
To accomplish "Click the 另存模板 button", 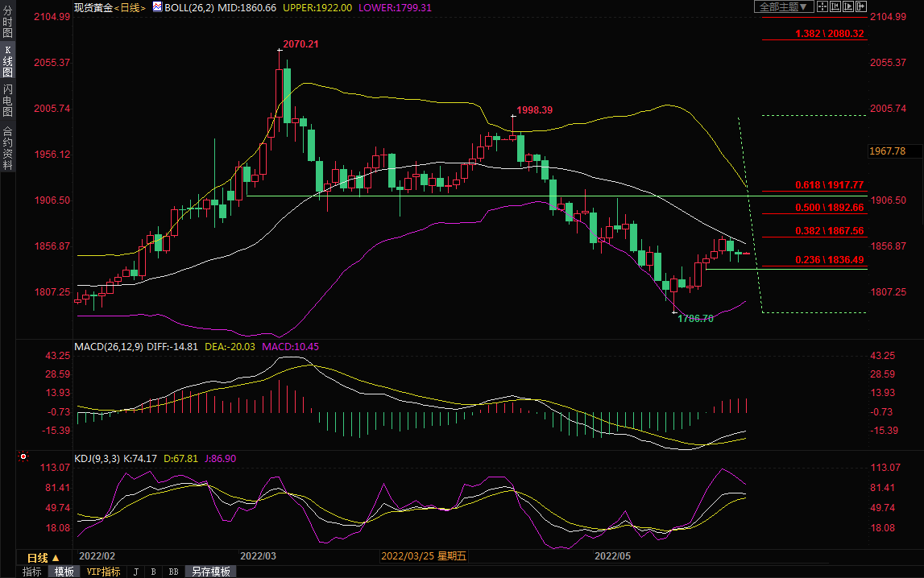I will tap(210, 572).
